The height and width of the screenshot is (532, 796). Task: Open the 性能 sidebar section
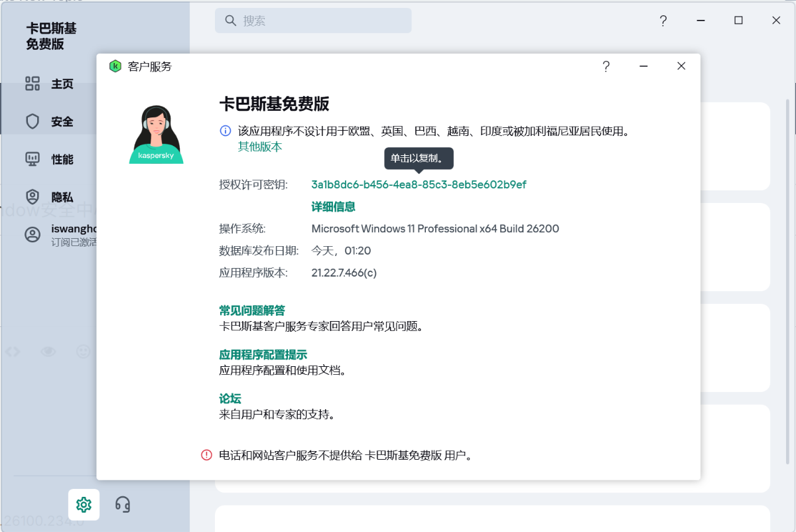click(x=62, y=160)
